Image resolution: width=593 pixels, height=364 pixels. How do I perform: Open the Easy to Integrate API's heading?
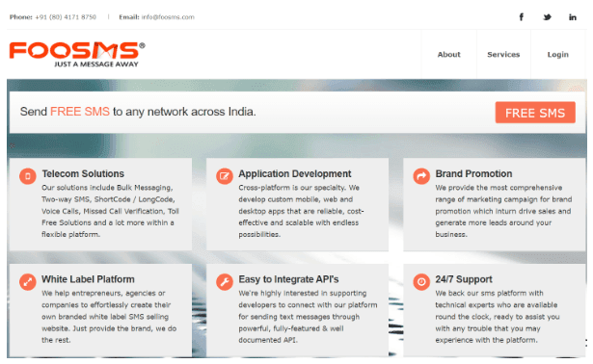(288, 279)
